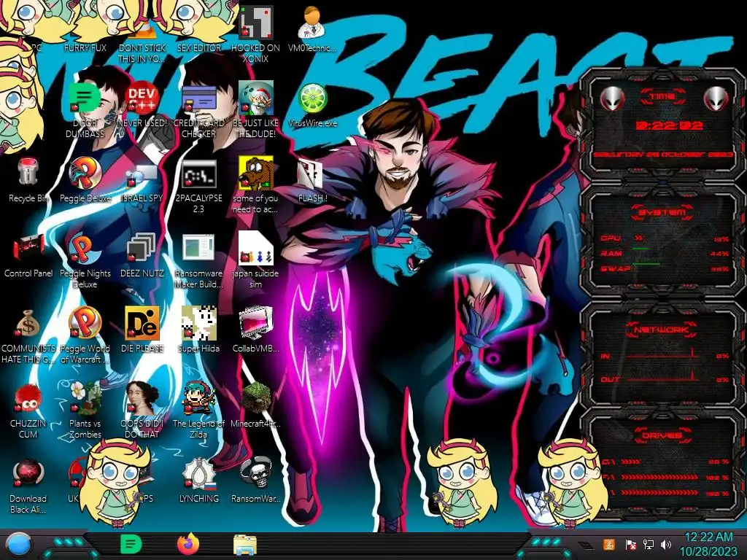Image resolution: width=747 pixels, height=560 pixels.
Task: Open the Download Black Ali... icon
Action: (28, 473)
